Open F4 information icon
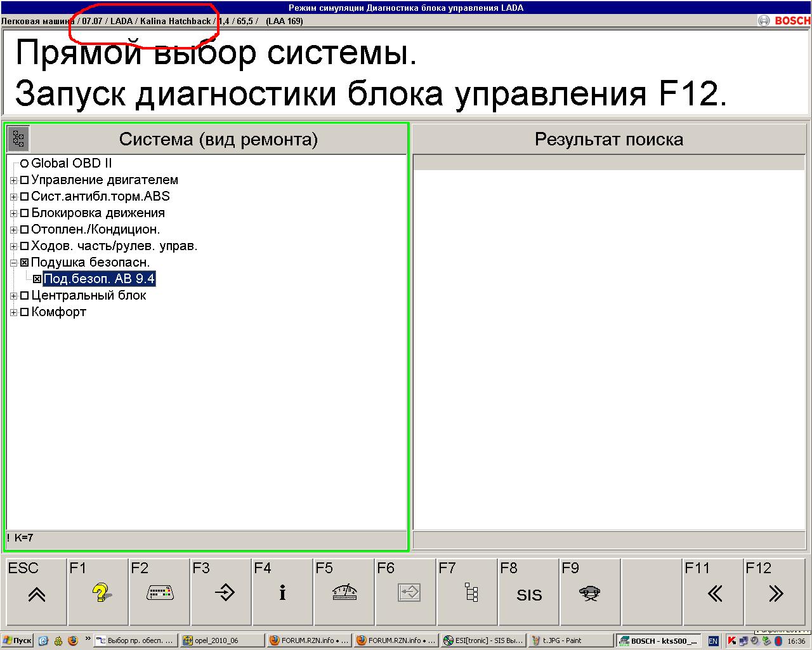This screenshot has width=812, height=650. coord(282,593)
